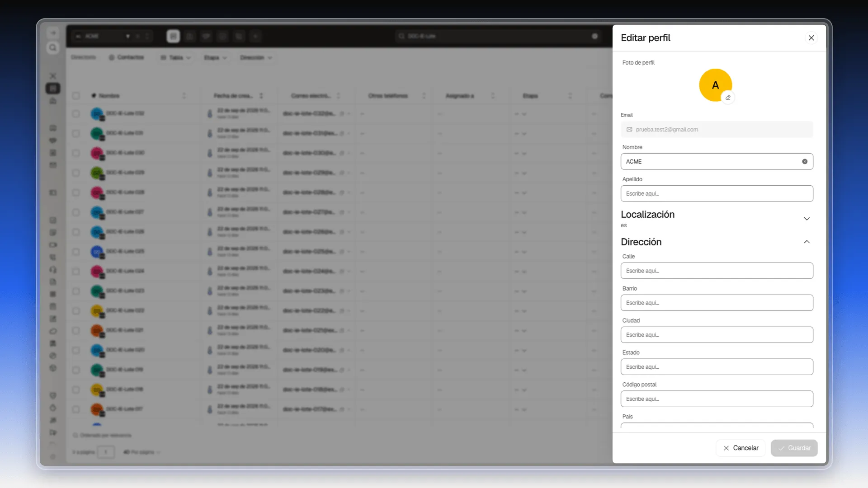868x488 pixels.
Task: Edit profile photo pencil icon
Action: pyautogui.click(x=728, y=98)
